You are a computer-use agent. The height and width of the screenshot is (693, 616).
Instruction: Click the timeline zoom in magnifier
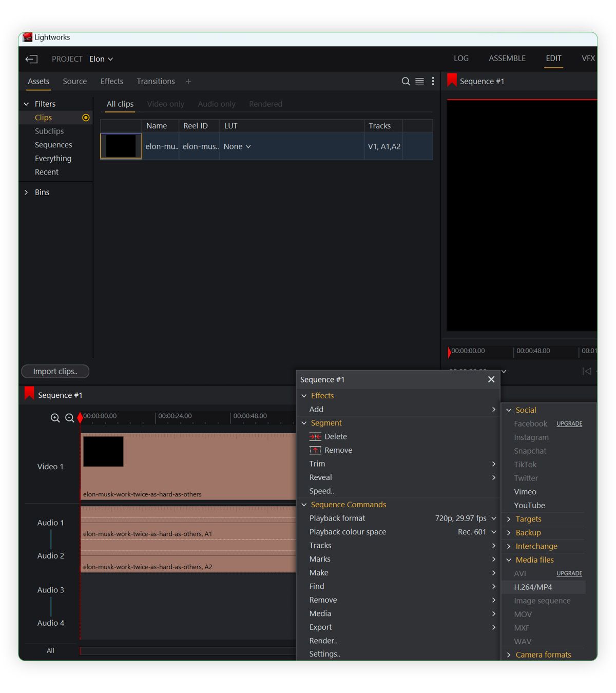[55, 418]
